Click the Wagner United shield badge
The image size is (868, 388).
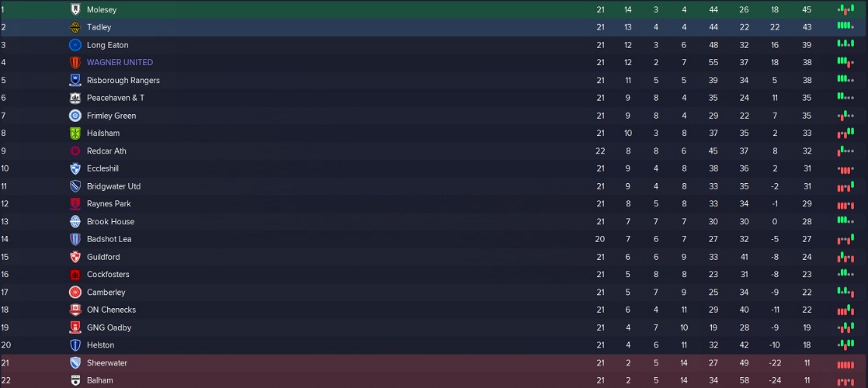75,63
